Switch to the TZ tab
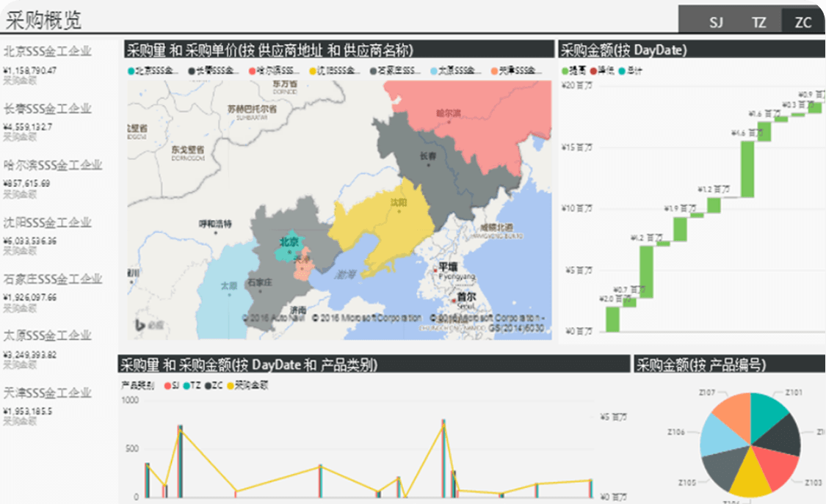826x504 pixels. coord(758,22)
